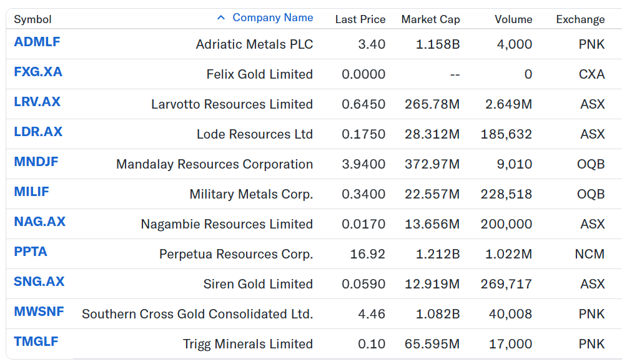Click the 265.78M market cap value
Viewport: 622px width, 364px height.
pyautogui.click(x=432, y=104)
